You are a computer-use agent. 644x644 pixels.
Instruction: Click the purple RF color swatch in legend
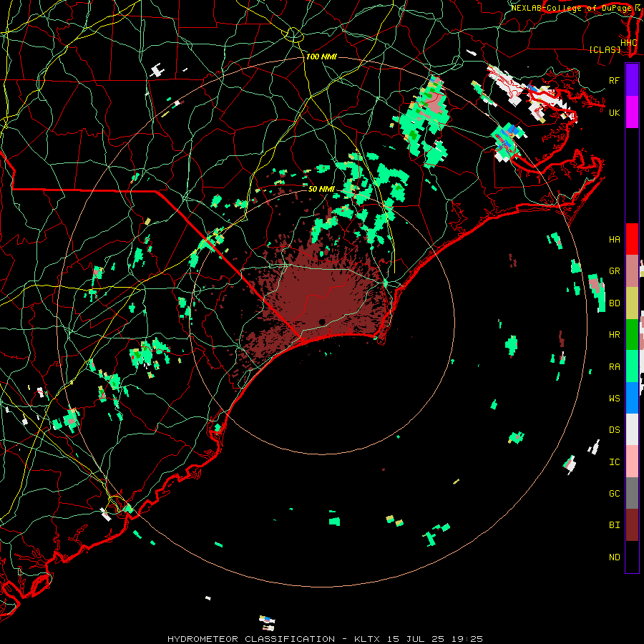tap(632, 80)
